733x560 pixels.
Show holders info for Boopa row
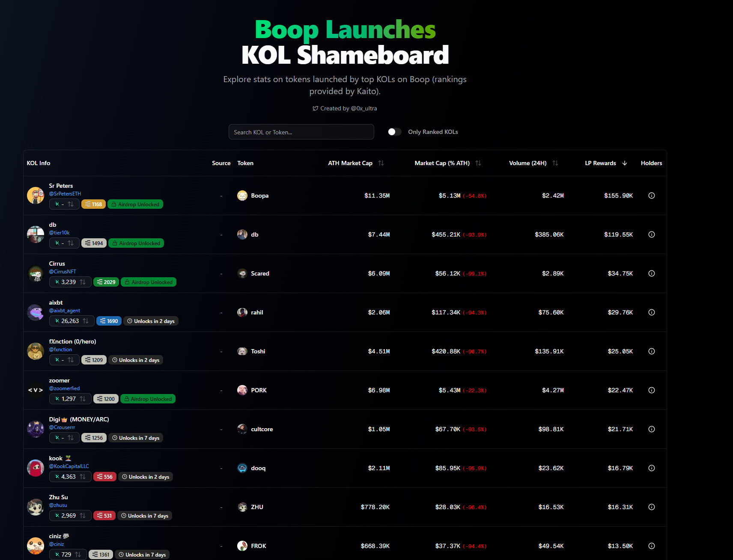point(652,196)
